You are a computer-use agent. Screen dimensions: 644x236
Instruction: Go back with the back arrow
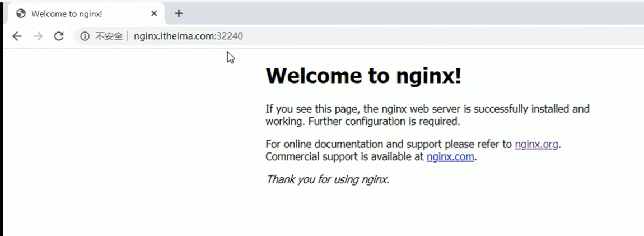pyautogui.click(x=17, y=36)
